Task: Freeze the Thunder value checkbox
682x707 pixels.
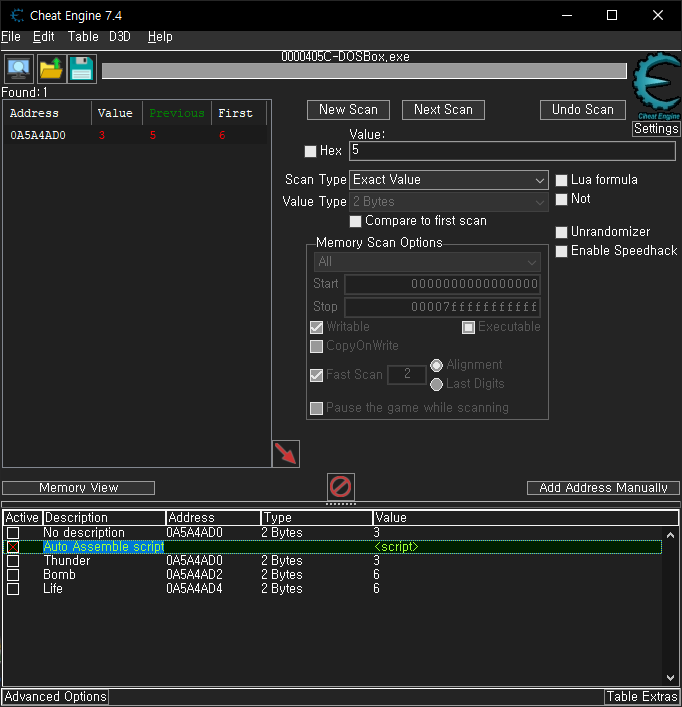Action: (13, 561)
